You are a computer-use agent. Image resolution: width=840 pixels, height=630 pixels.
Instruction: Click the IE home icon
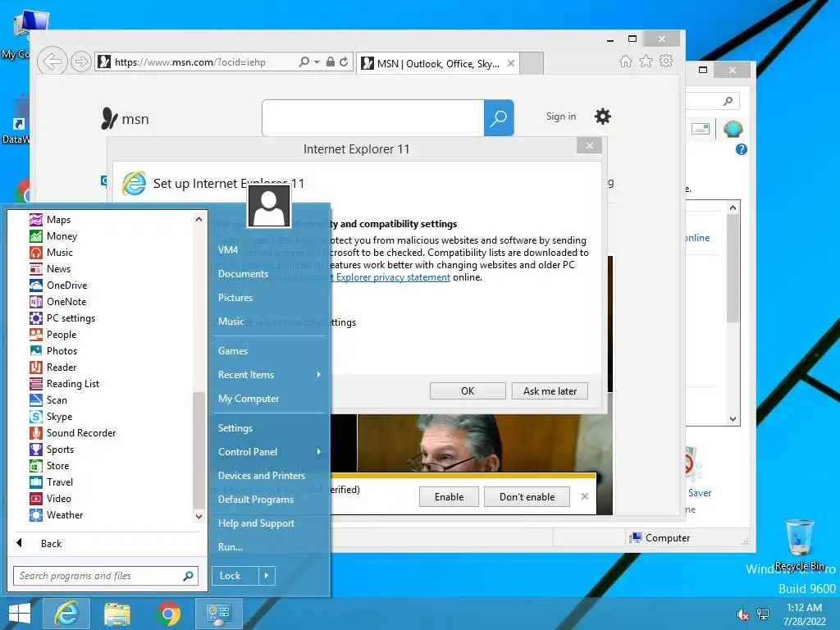point(626,62)
